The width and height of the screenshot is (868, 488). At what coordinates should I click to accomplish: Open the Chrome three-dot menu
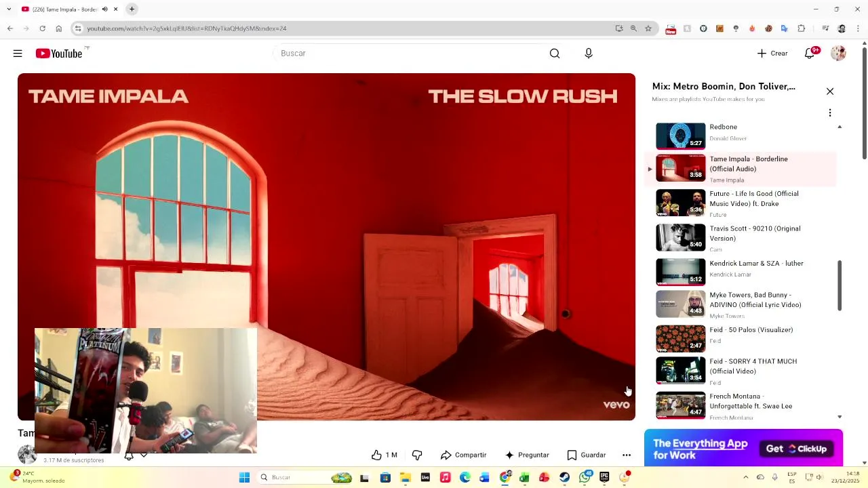click(858, 28)
